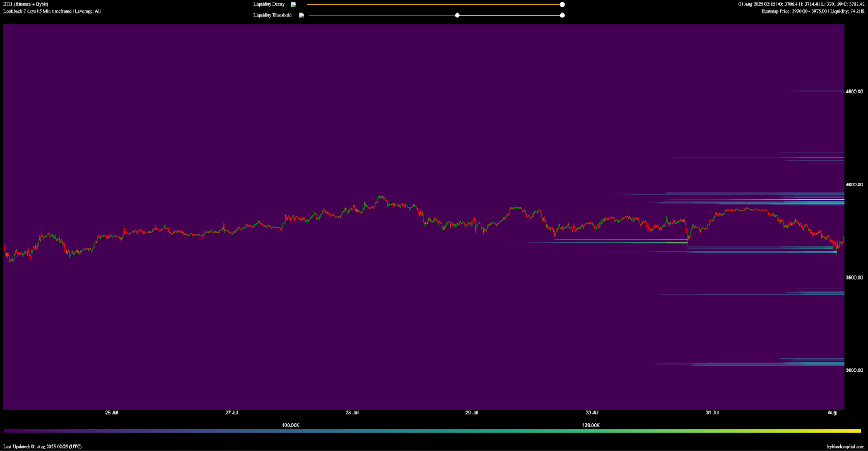This screenshot has height=451, width=868.
Task: Click the 120.00K color scale label
Action: (x=591, y=426)
